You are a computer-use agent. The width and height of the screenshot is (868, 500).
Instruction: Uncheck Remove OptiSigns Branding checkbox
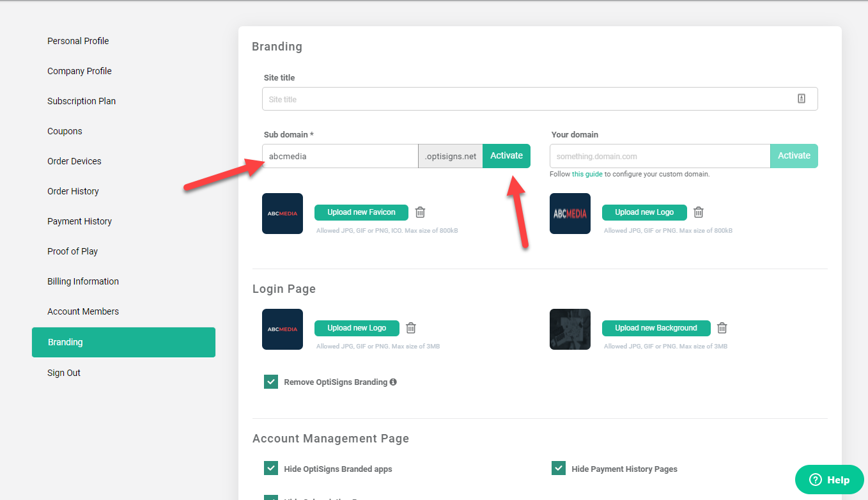[x=271, y=382]
